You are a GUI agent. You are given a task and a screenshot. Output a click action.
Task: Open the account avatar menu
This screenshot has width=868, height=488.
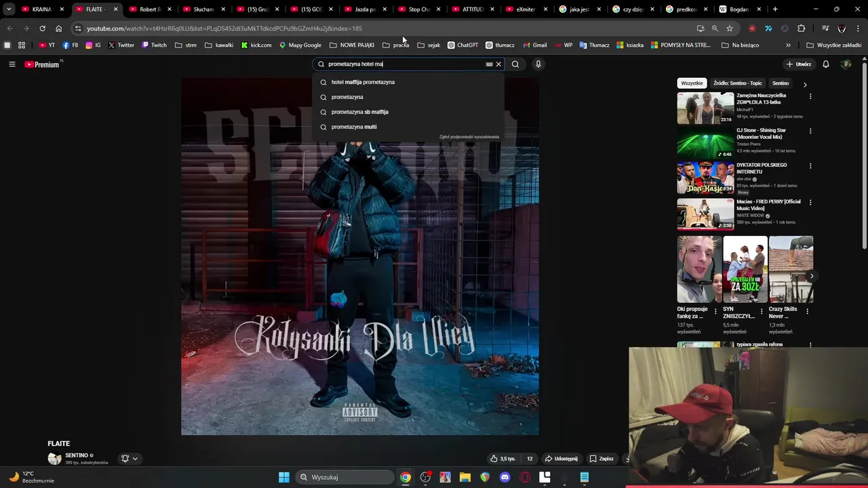(846, 64)
